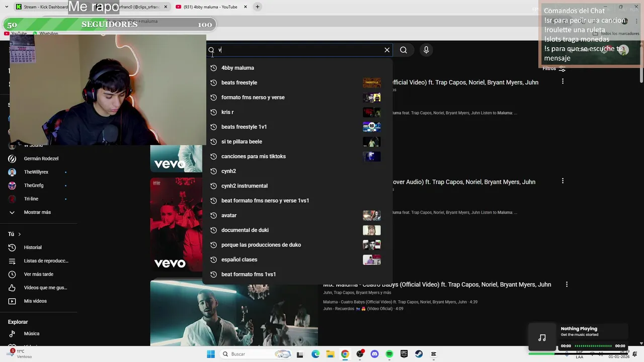Click music widget progress slider

click(x=593, y=346)
